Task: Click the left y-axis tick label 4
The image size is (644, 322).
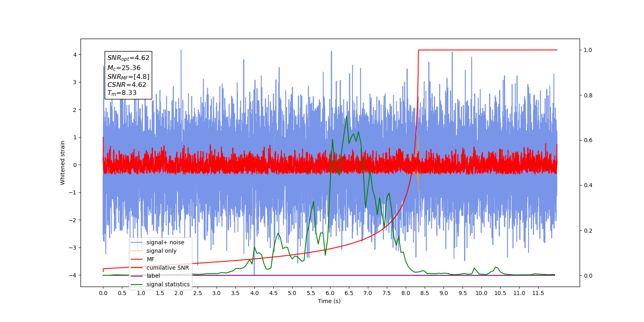Action: click(75, 55)
